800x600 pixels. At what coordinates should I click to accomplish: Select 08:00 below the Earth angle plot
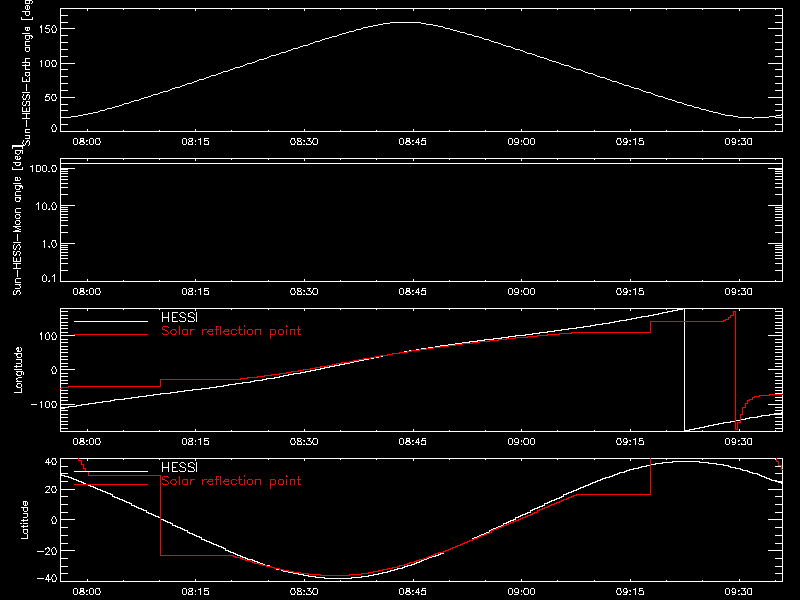pyautogui.click(x=87, y=142)
